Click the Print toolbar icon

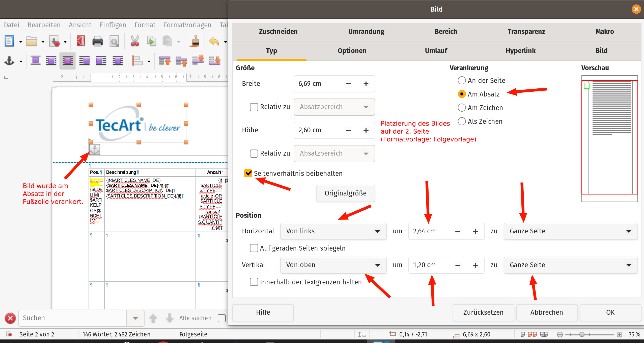pos(97,41)
